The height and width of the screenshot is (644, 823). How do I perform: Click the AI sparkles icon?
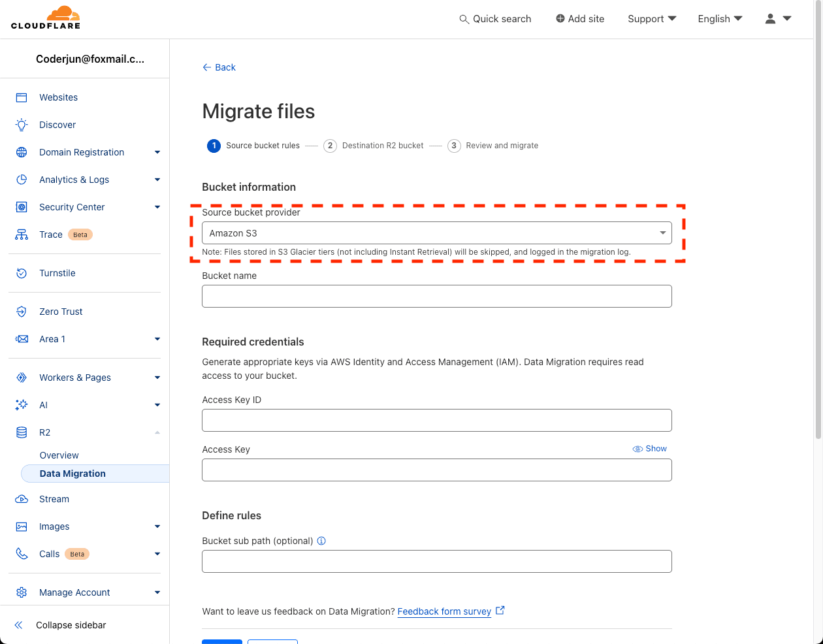tap(22, 405)
